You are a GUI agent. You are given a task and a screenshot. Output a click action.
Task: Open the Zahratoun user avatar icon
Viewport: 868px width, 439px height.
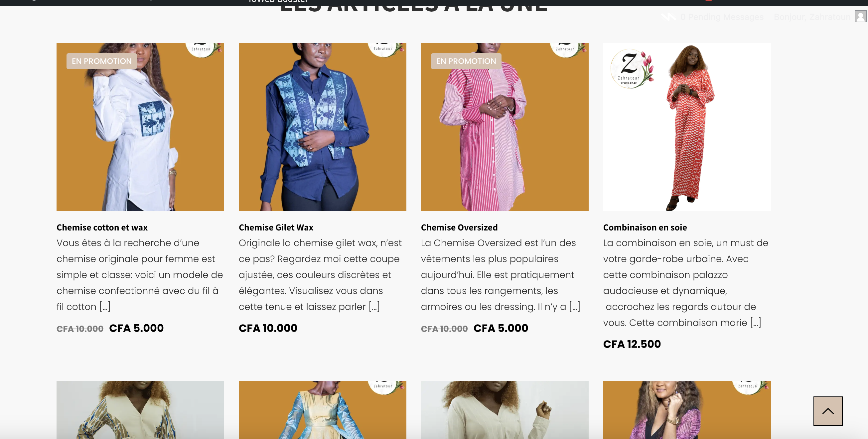pos(860,17)
